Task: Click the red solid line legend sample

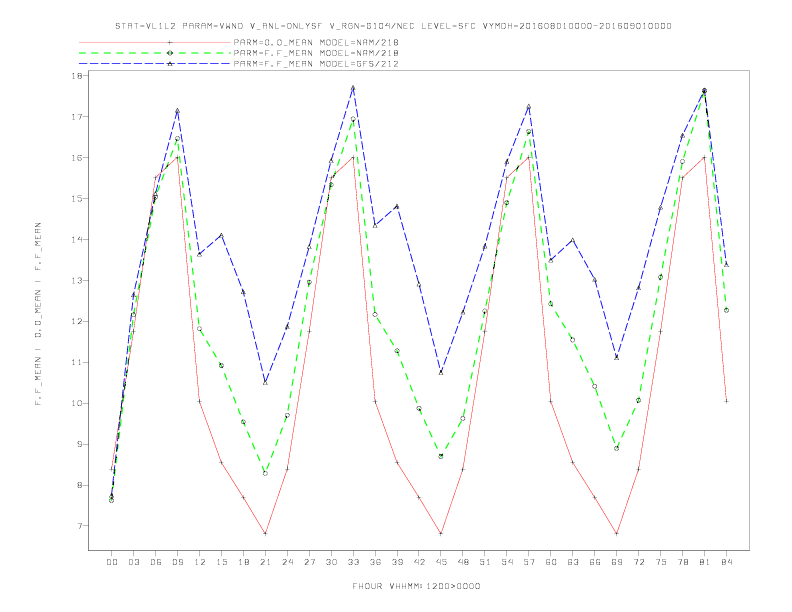Action: [x=155, y=42]
